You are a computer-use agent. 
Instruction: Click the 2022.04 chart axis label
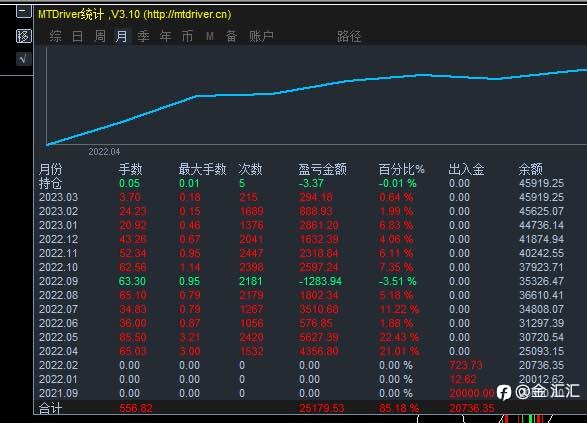104,152
